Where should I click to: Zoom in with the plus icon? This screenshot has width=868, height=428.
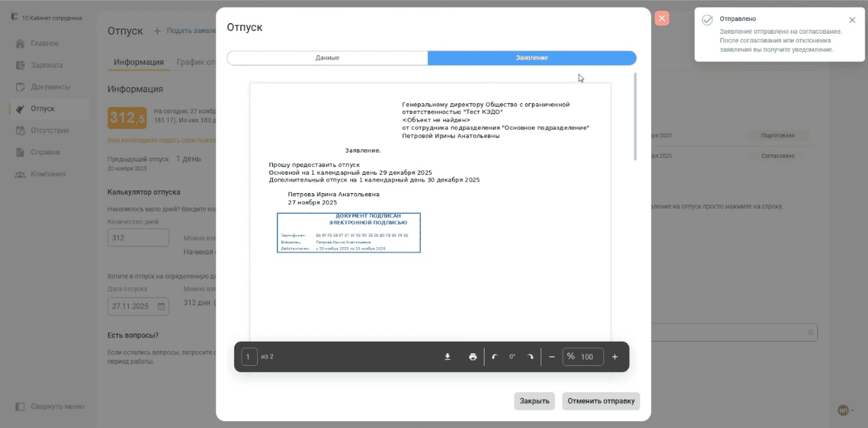tap(614, 356)
